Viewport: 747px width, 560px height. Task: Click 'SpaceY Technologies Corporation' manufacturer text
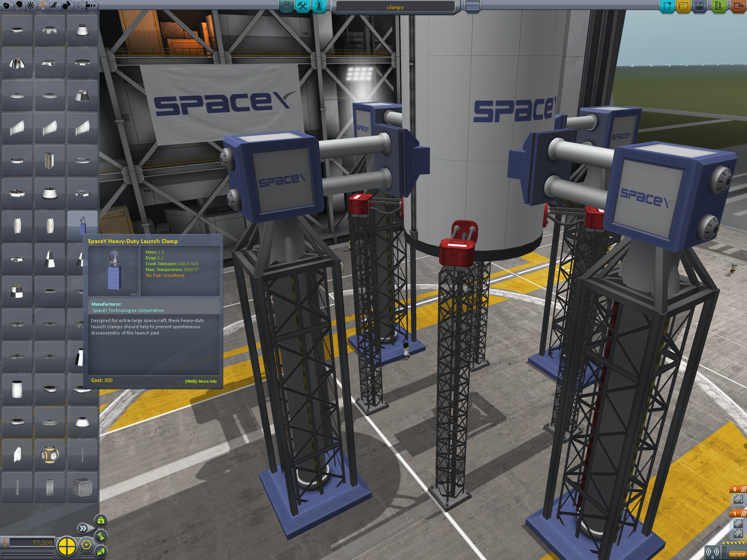coord(128,310)
